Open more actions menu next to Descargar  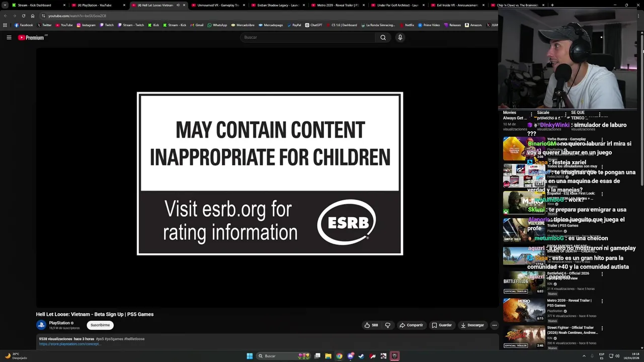point(494,325)
